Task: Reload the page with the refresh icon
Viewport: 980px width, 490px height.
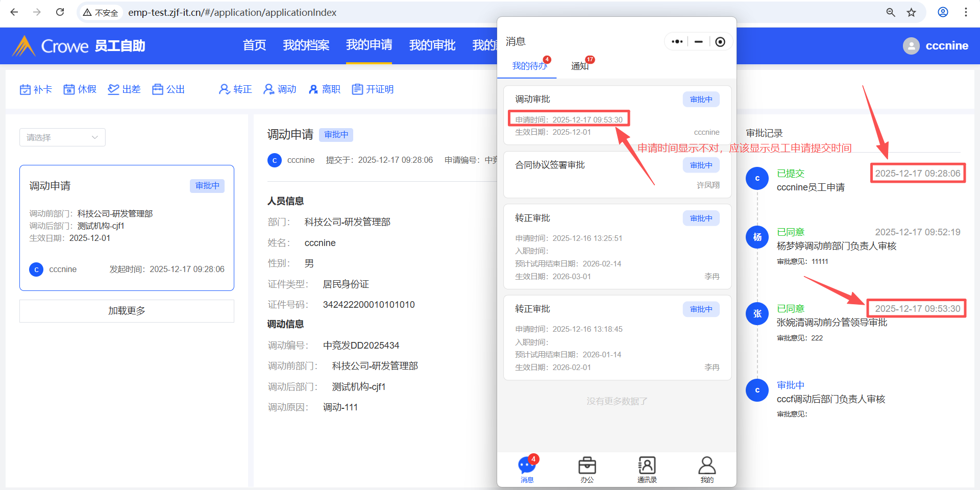Action: (x=60, y=12)
